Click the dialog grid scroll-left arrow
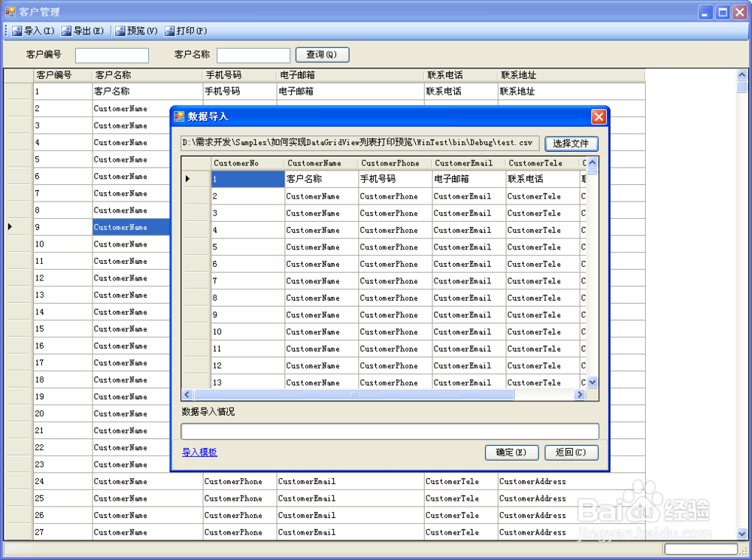This screenshot has height=560, width=752. tap(187, 395)
